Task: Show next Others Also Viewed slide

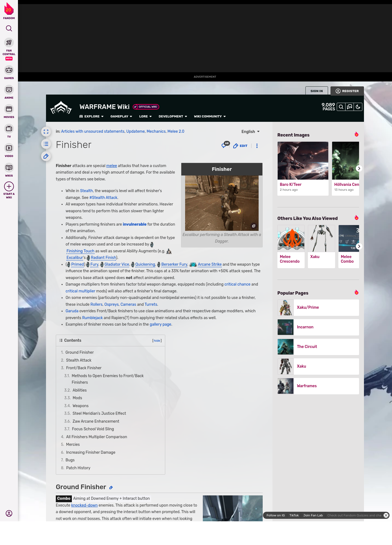Action: 359,246
